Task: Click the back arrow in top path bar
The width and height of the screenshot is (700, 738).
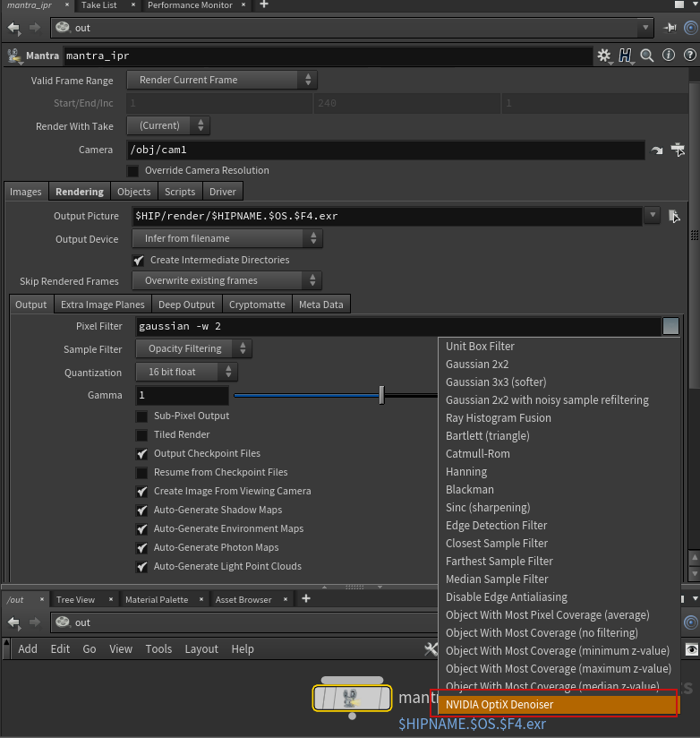Action: [14, 29]
